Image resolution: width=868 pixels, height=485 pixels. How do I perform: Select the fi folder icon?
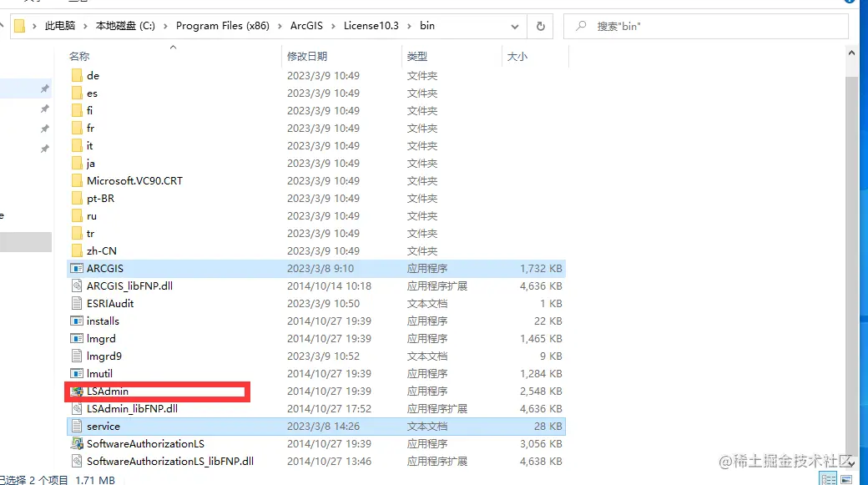pos(77,111)
